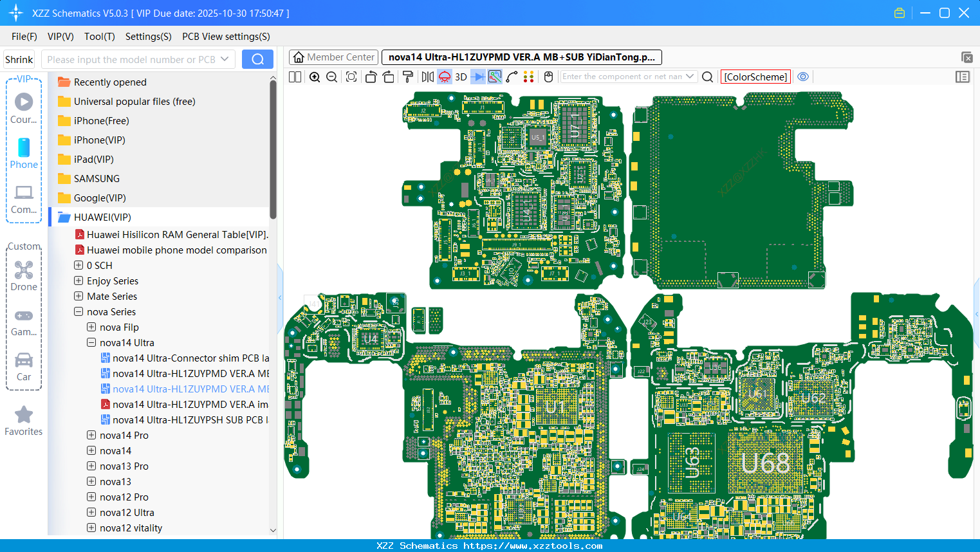This screenshot has width=980, height=552.
Task: Open the SAMSUNG folder
Action: pyautogui.click(x=97, y=178)
